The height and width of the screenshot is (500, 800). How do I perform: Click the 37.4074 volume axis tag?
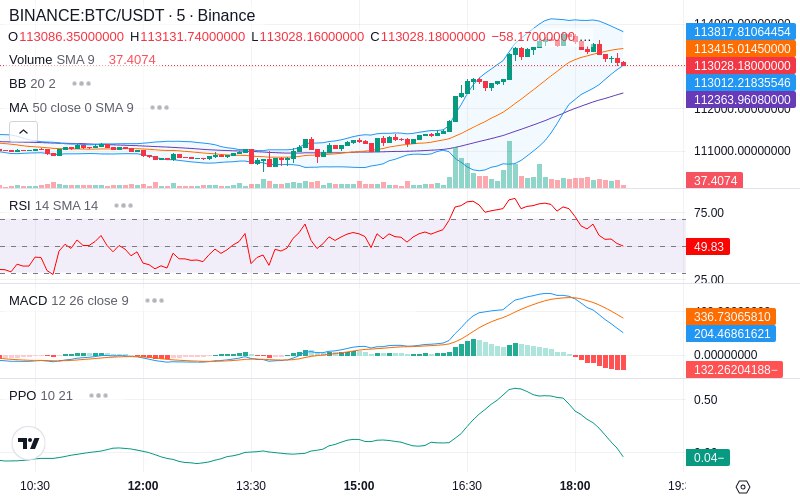point(714,181)
